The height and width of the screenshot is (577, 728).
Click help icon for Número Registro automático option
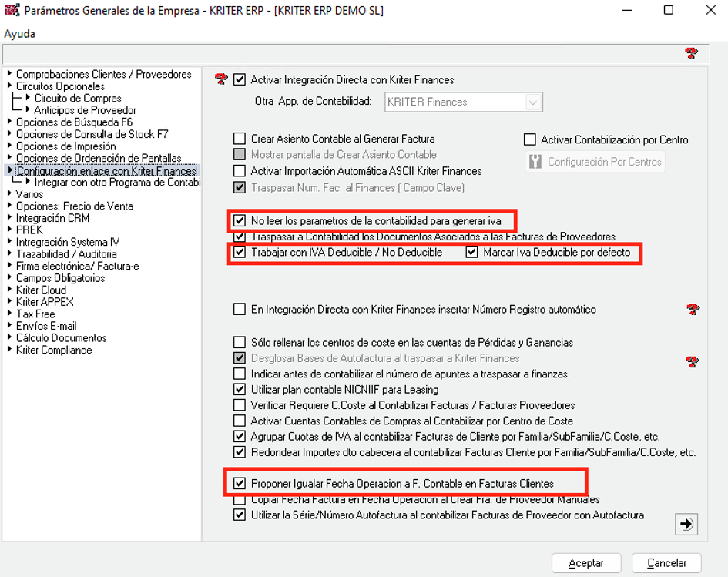[x=693, y=309]
